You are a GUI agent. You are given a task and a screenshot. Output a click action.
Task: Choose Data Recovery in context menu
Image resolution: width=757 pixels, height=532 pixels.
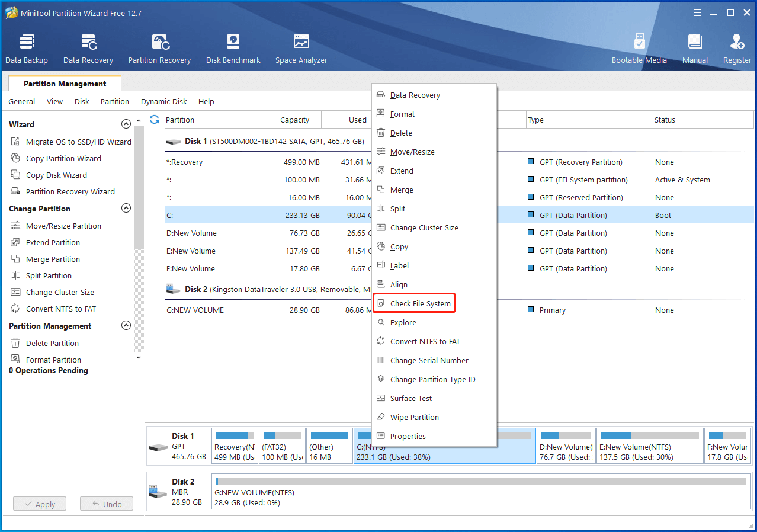coord(434,95)
